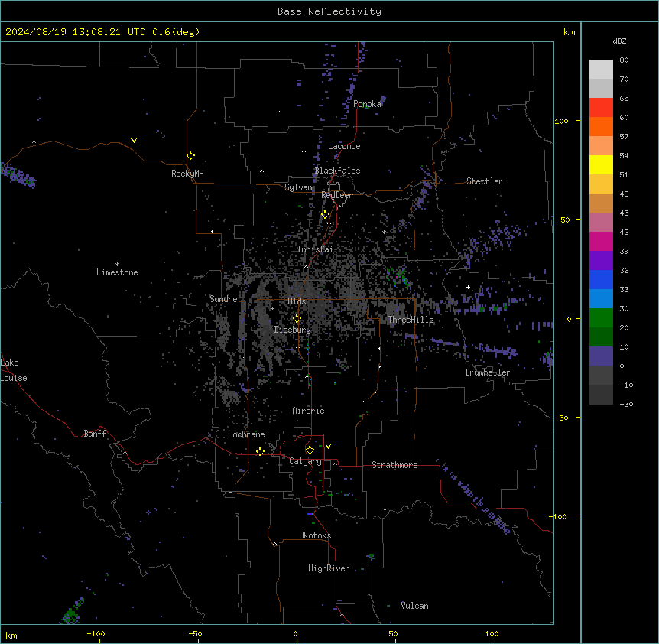Click the Calgary label
Viewport: 659px width, 644px height.
(305, 461)
